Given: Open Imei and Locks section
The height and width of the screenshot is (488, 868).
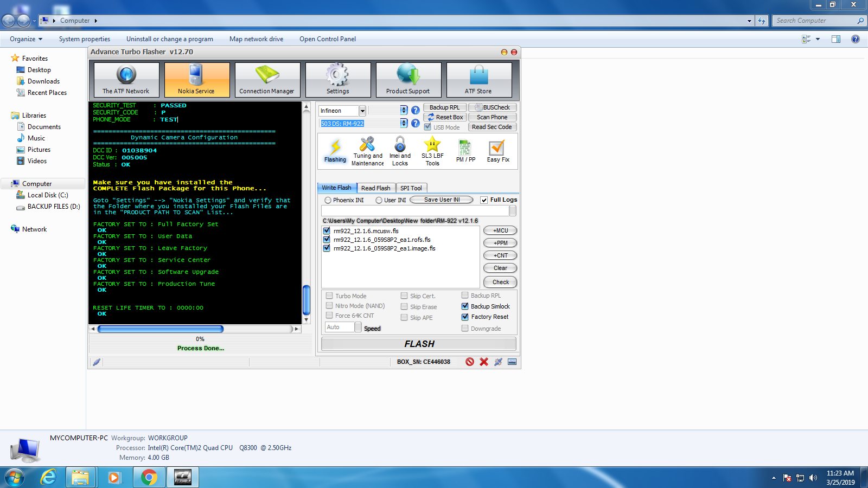Looking at the screenshot, I should click(400, 151).
